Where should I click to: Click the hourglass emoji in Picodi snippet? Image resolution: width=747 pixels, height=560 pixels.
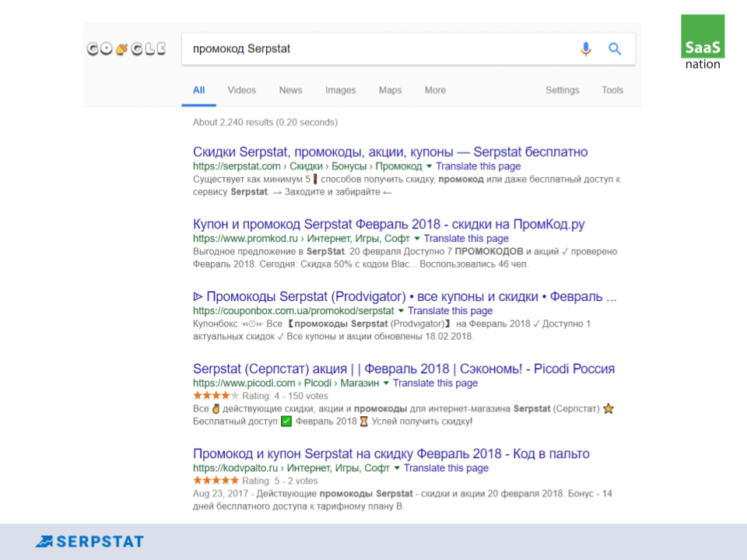click(x=363, y=422)
